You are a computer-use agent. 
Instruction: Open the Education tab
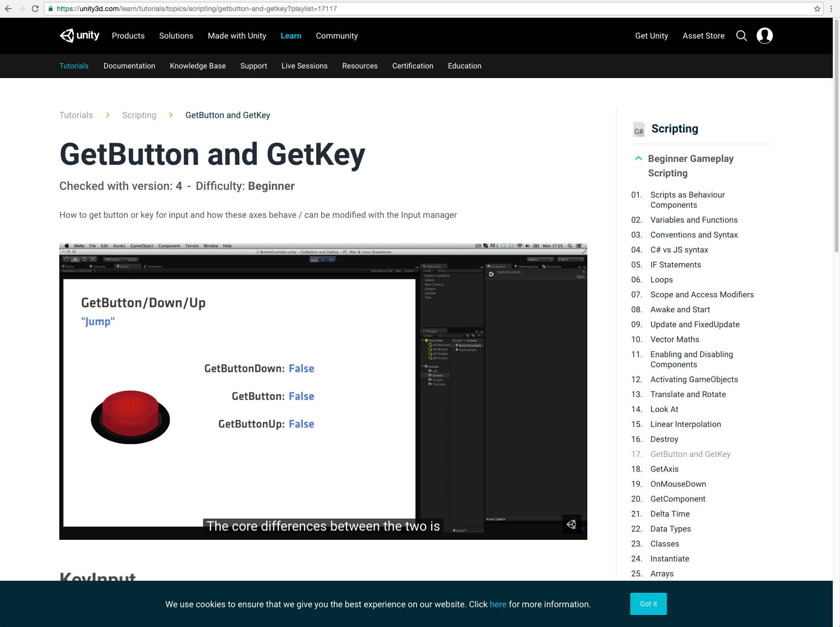pos(464,66)
